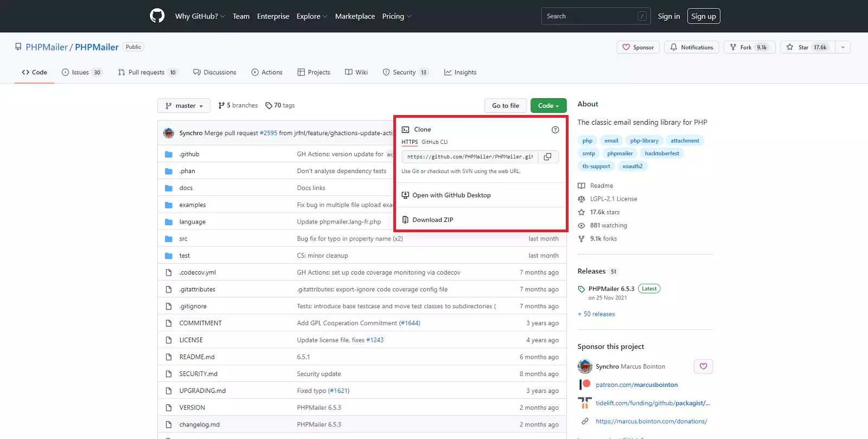Click the Notifications bell button
Screen dimensions: 868x439
(692, 47)
